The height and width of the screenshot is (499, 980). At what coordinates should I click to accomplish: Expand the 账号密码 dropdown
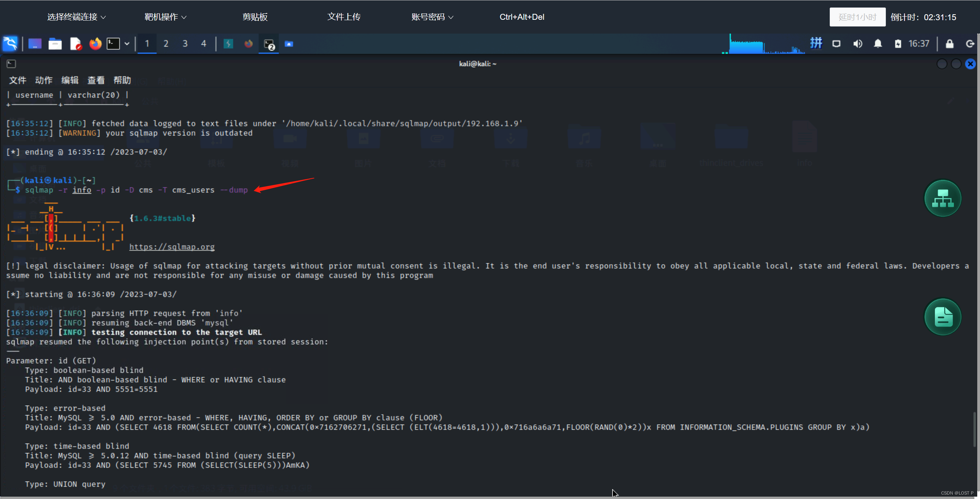[x=432, y=17]
